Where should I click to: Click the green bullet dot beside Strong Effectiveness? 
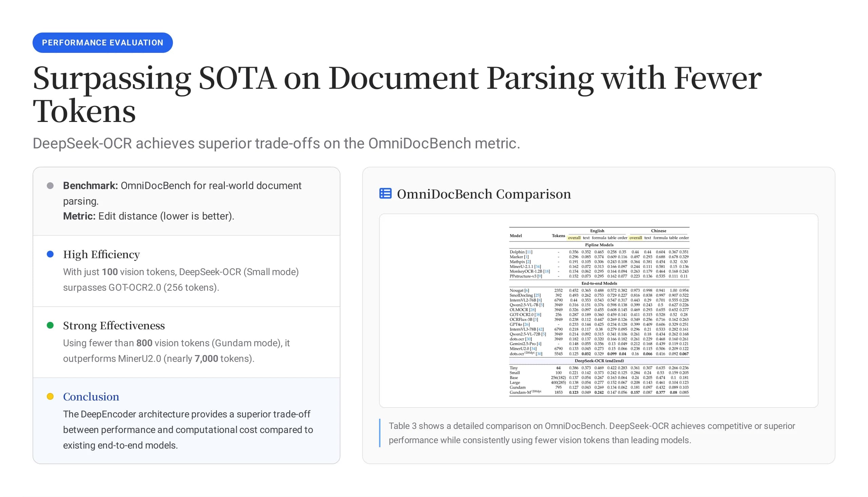pos(50,325)
